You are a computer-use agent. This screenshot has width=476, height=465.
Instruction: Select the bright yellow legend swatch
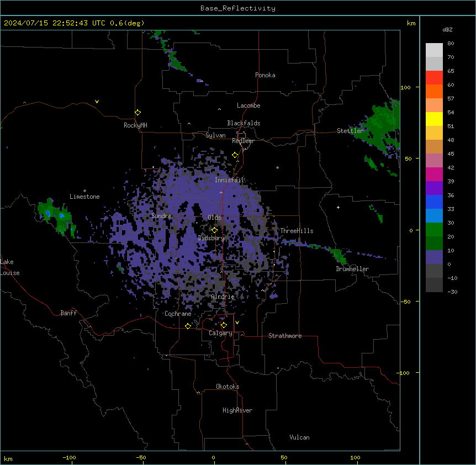[x=434, y=119]
